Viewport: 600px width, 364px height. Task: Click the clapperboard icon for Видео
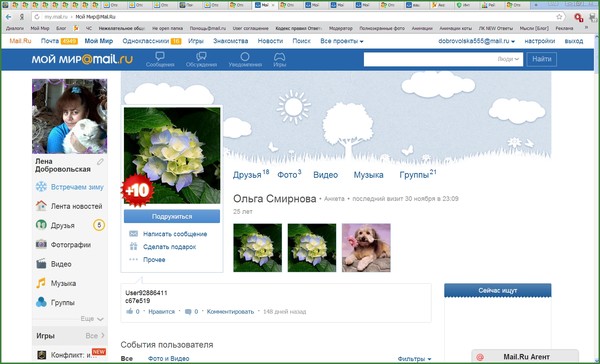[41, 264]
